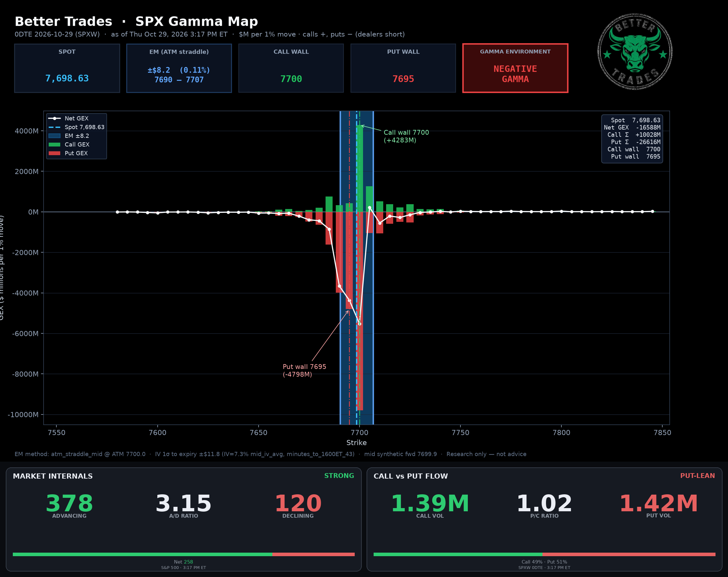Image resolution: width=728 pixels, height=577 pixels.
Task: Click the Call 49% · Put 51% label
Action: point(544,562)
